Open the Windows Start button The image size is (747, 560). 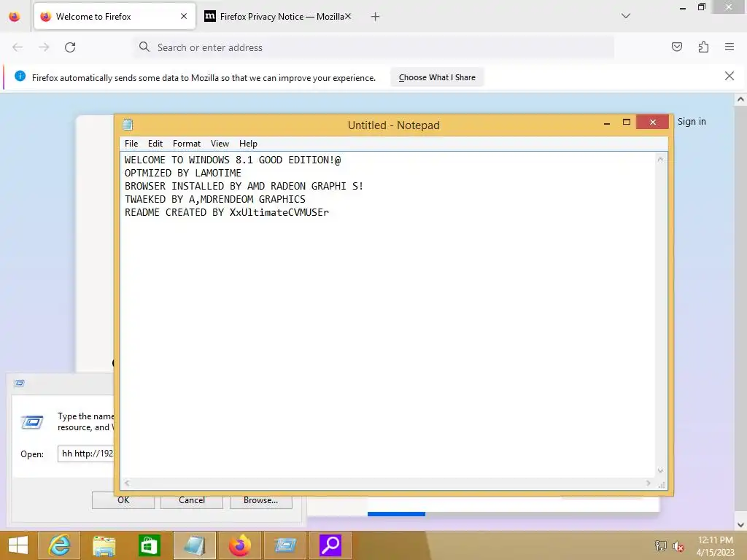coord(18,545)
